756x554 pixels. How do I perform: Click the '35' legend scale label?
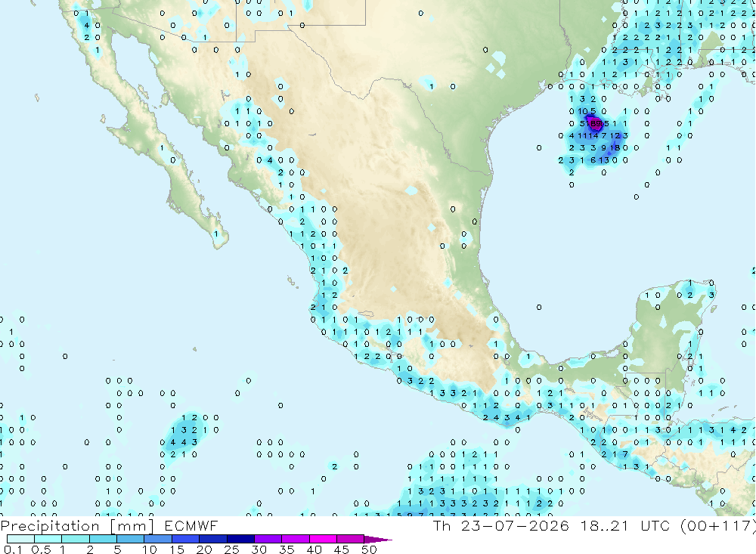click(x=287, y=549)
